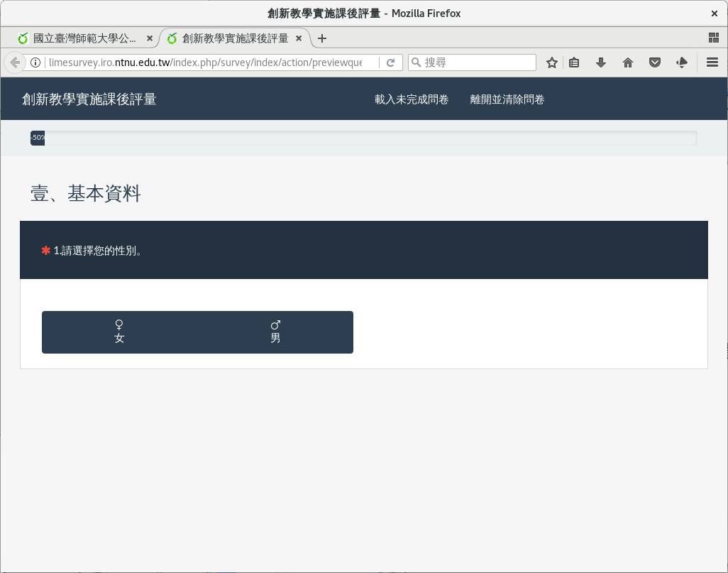Open 載入未完成問卷 link in header
This screenshot has width=728, height=573.
pos(412,99)
